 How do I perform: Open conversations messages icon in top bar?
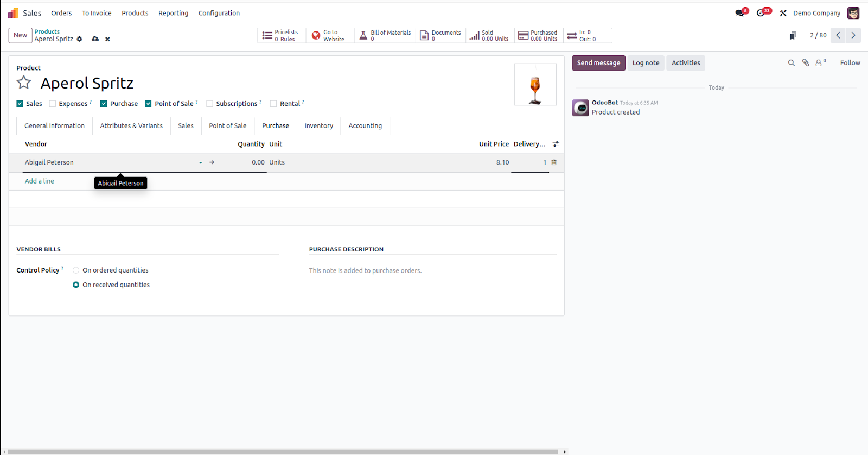[741, 12]
